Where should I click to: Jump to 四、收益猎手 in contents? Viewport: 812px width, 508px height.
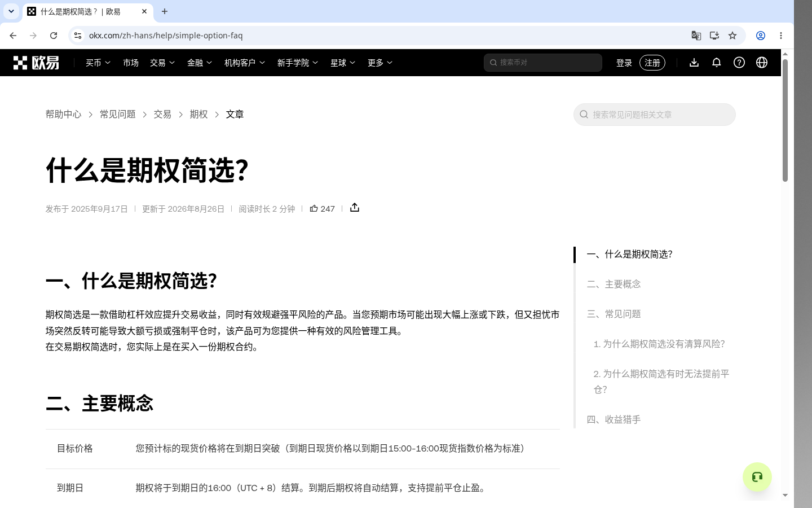click(614, 419)
